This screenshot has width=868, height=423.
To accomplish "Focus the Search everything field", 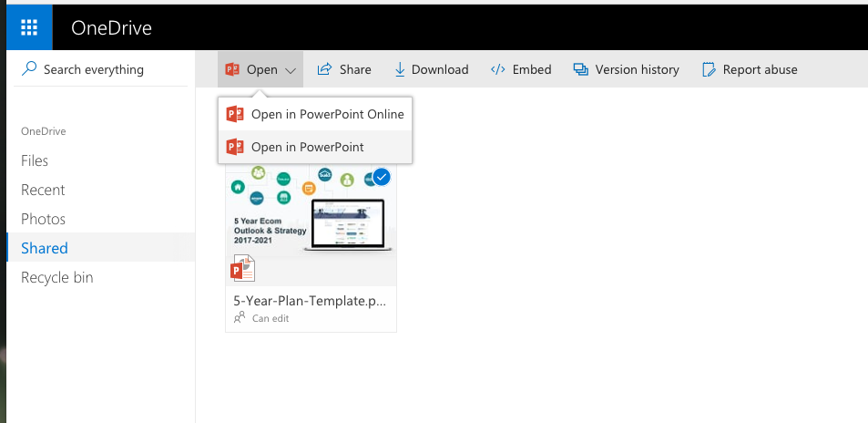I will click(100, 69).
